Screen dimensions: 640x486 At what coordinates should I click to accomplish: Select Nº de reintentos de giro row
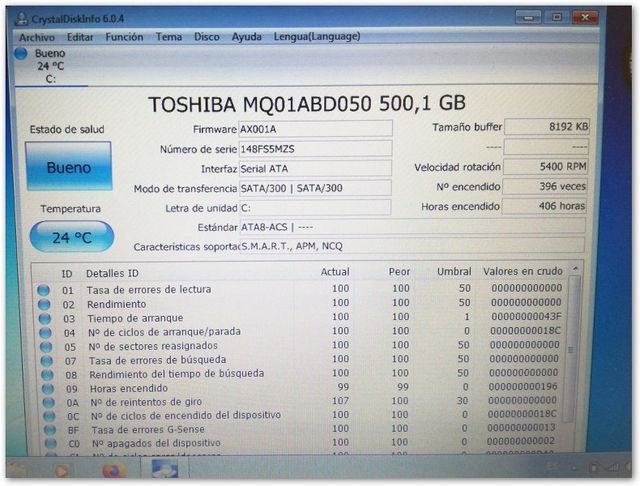tap(146, 402)
